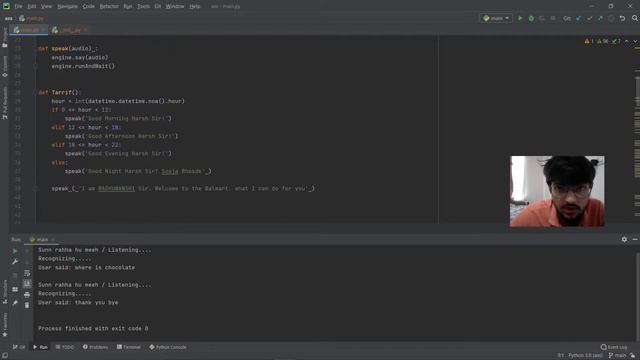Click the Git branch main status bar entry

tap(617, 356)
